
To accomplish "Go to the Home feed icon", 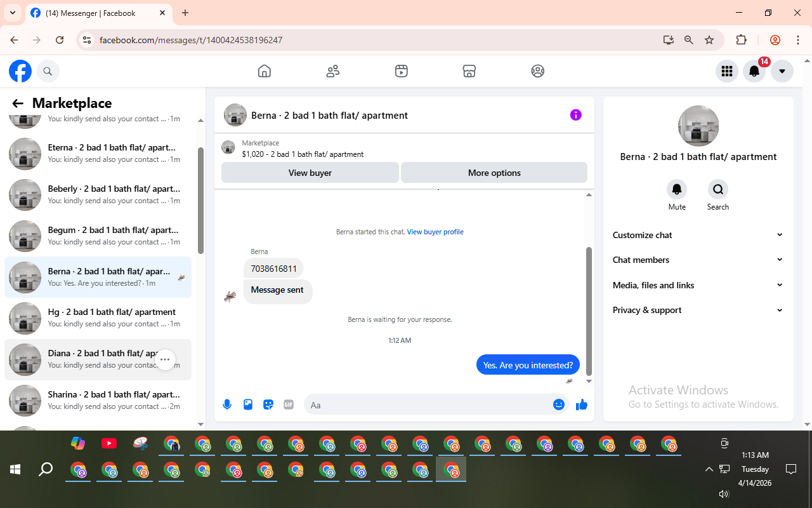I will tap(265, 71).
